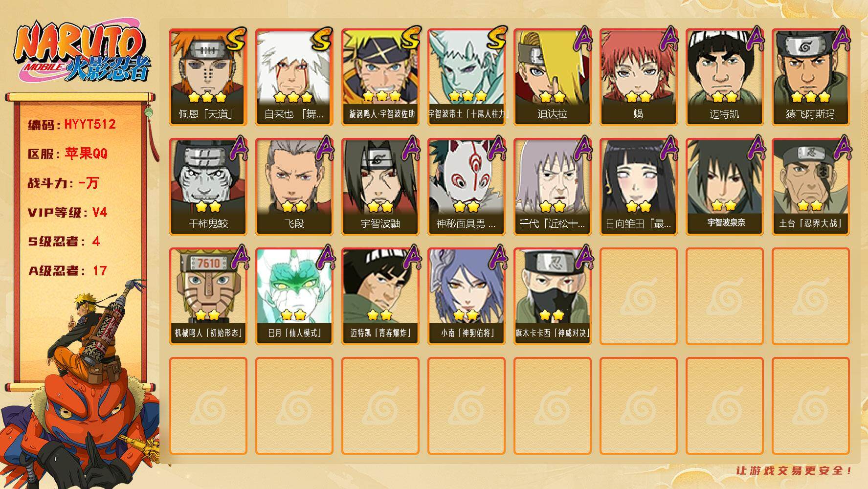Select the 飞段 ninja card
The width and height of the screenshot is (868, 489).
tap(294, 186)
